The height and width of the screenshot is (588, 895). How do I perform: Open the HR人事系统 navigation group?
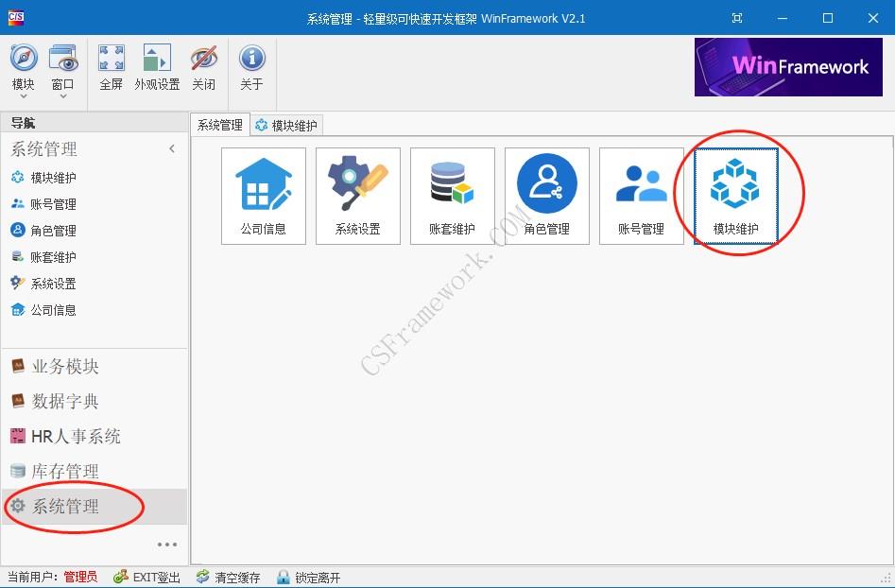pos(76,437)
